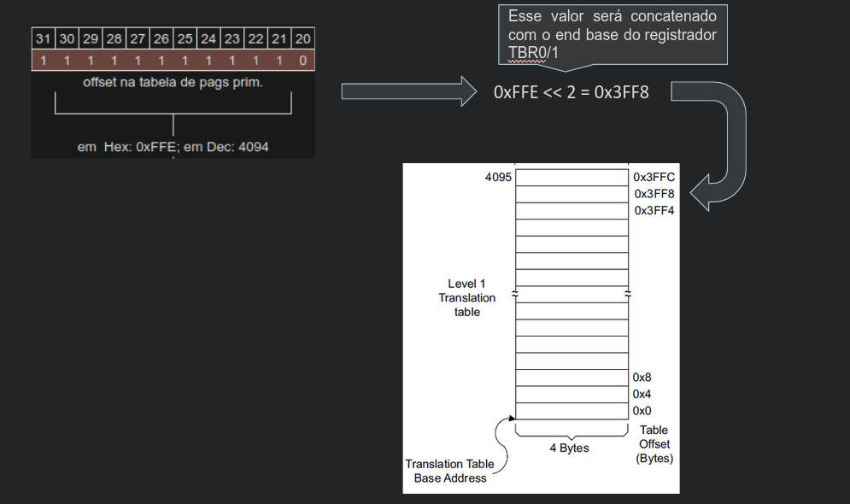This screenshot has height=504, width=850.
Task: Select the bit 25 header cell
Action: click(x=185, y=38)
